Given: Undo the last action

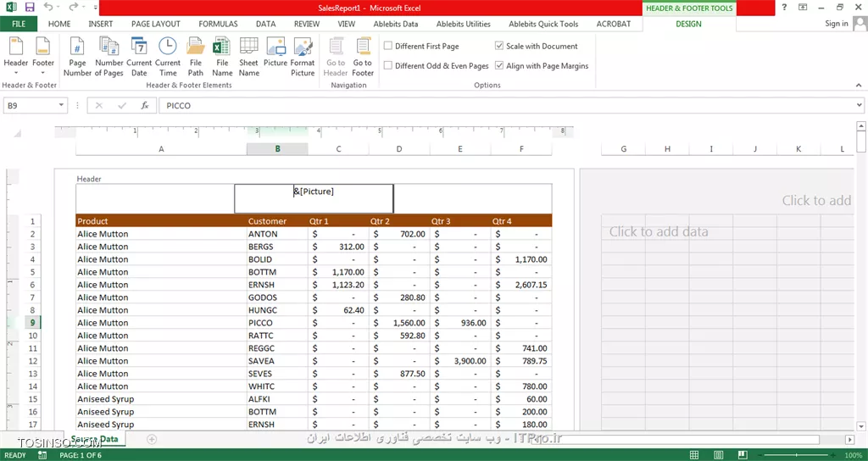Looking at the screenshot, I should point(48,8).
